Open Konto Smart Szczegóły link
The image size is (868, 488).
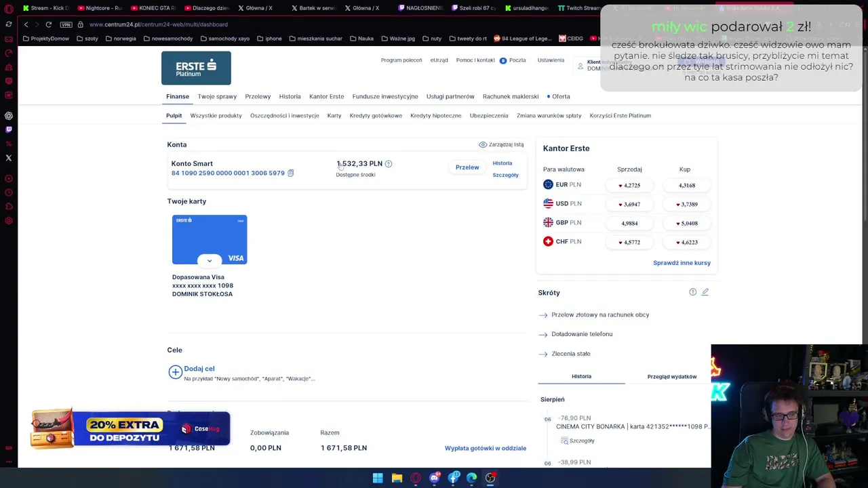[x=506, y=175]
